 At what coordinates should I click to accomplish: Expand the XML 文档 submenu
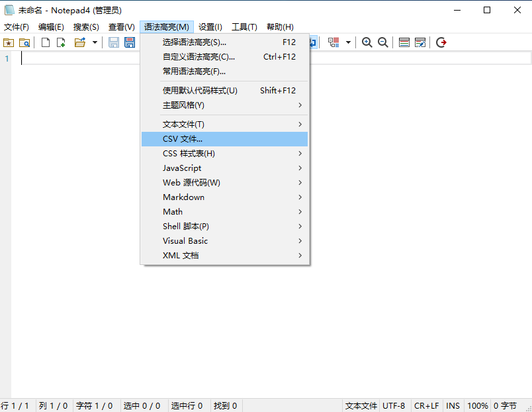[224, 256]
